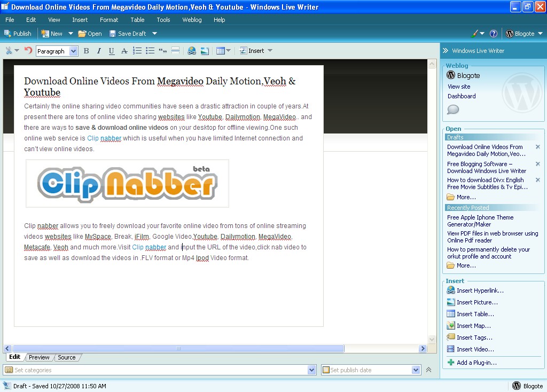Open the paintbrush color scheme dropdown
The height and width of the screenshot is (392, 547).
point(478,34)
